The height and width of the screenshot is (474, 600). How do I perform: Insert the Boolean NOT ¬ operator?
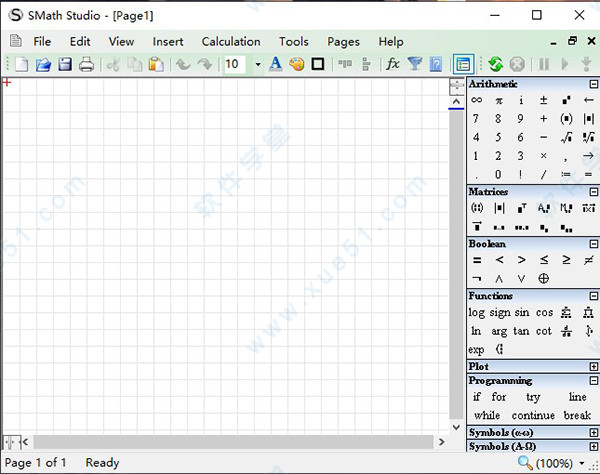(x=477, y=279)
